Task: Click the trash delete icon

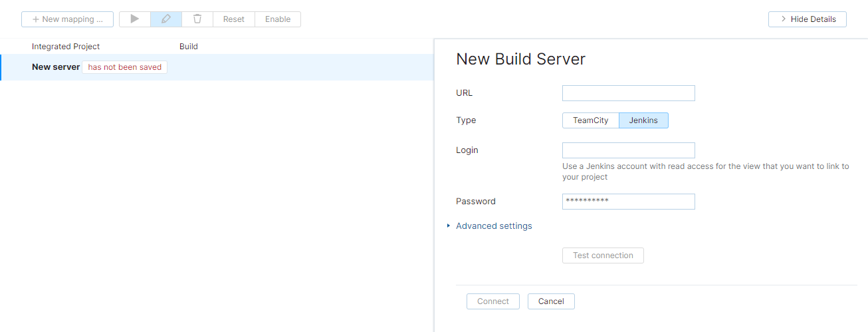Action: pos(197,19)
